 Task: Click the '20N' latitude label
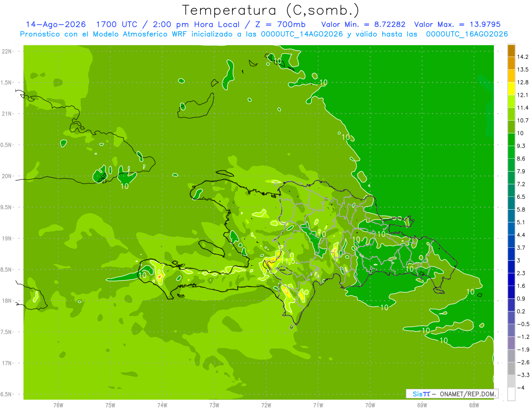[7, 176]
